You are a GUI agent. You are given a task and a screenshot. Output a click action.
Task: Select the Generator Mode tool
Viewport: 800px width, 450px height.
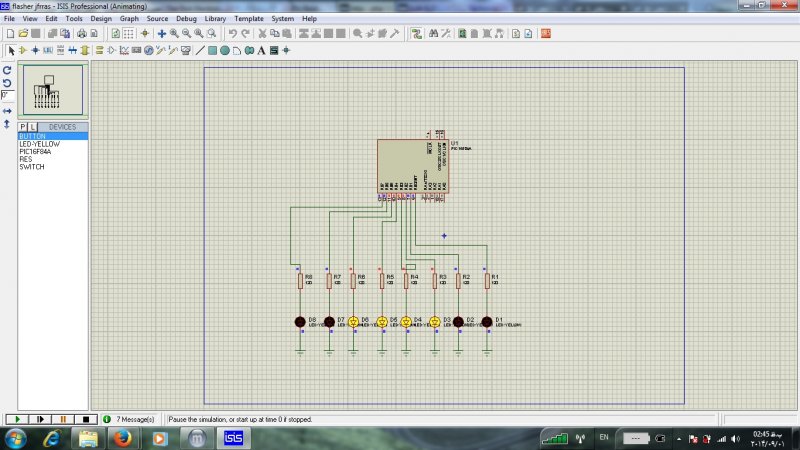[148, 51]
